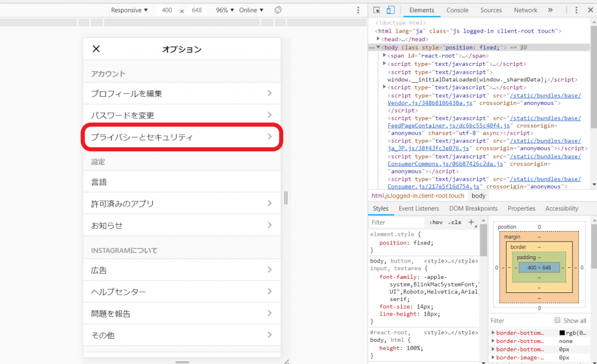
Task: Show more DevTools tabs chevron
Action: click(550, 10)
